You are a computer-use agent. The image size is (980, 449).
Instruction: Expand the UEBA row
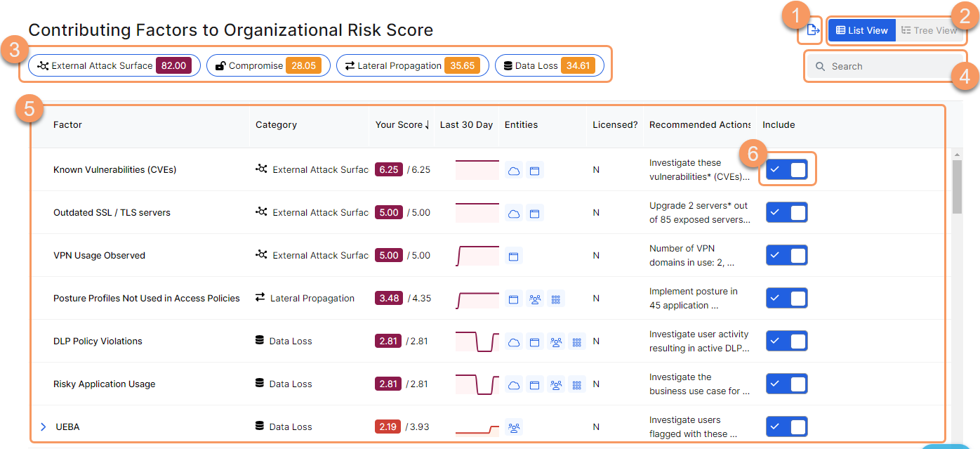point(44,427)
